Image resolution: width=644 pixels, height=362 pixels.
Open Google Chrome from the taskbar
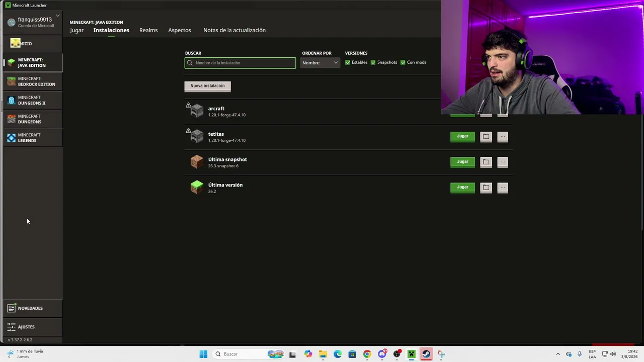point(367,354)
